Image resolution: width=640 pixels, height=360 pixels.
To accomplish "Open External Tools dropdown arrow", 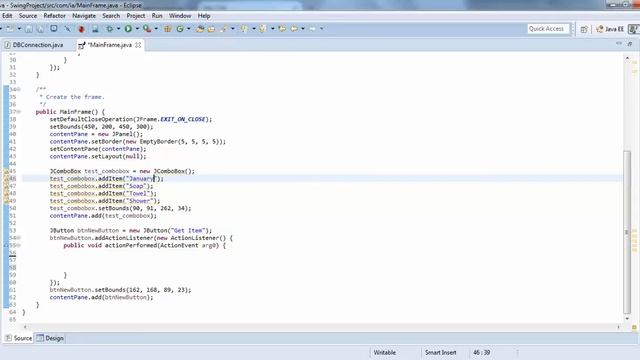I will coord(156,29).
